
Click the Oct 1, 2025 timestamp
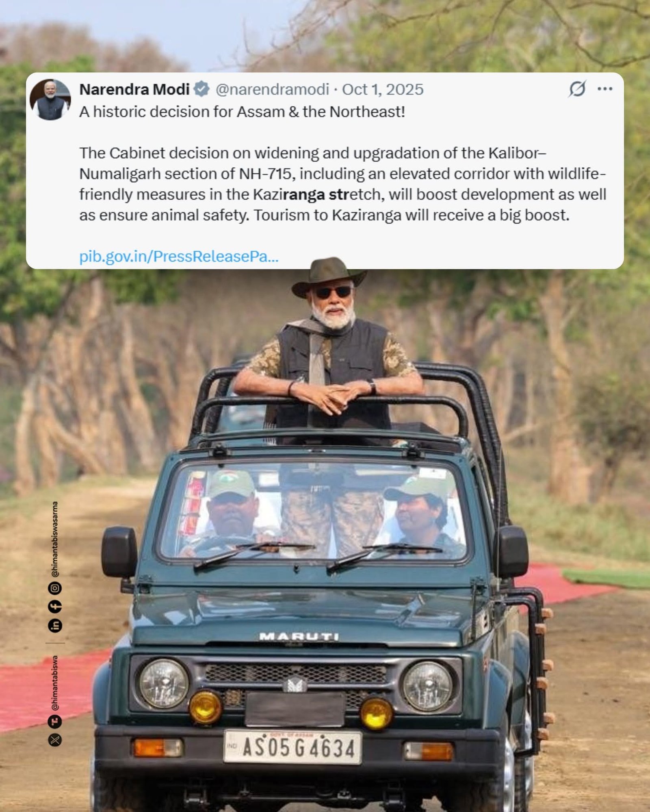coord(383,89)
